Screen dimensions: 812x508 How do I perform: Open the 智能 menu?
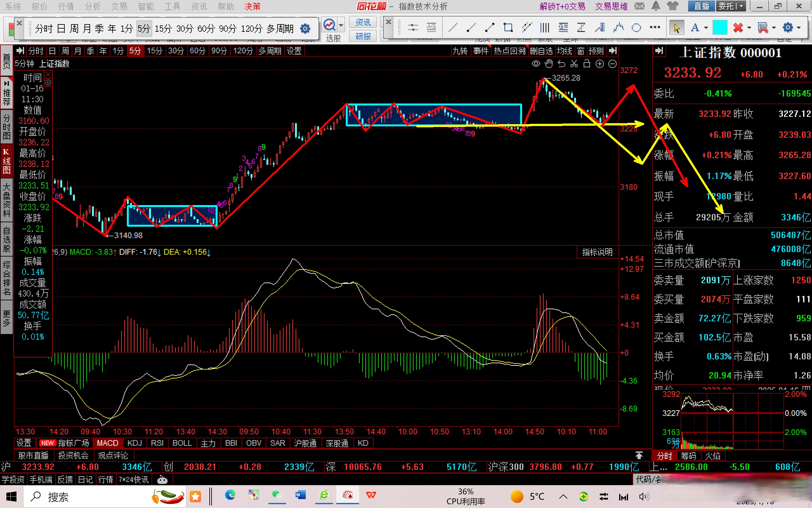click(x=146, y=6)
